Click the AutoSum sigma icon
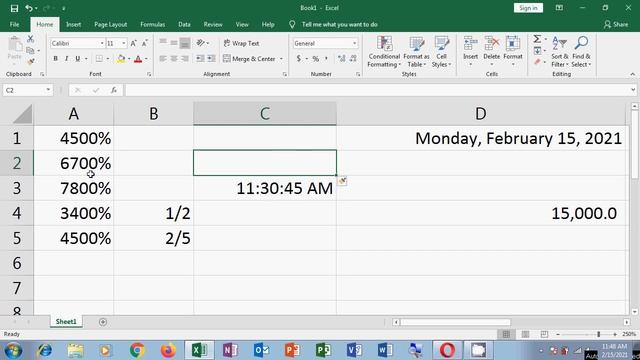 coord(537,39)
